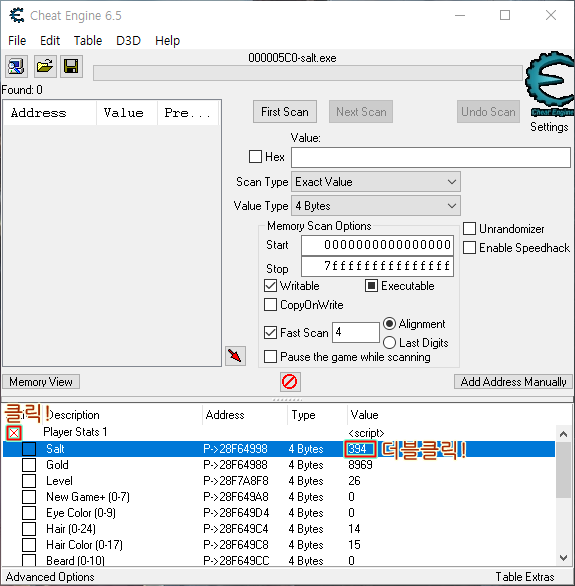Click the First Scan button
Viewport: 575px width, 586px height.
[285, 112]
